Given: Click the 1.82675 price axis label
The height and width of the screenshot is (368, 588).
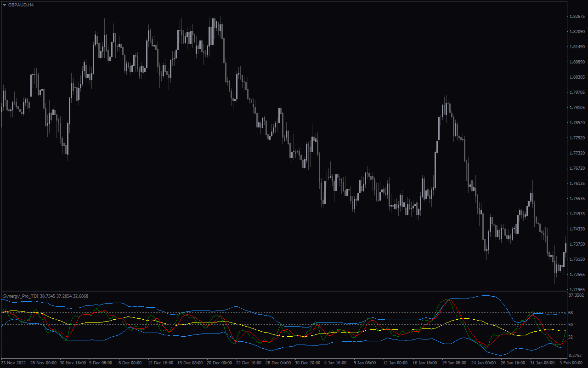Looking at the screenshot, I should click(x=577, y=17).
